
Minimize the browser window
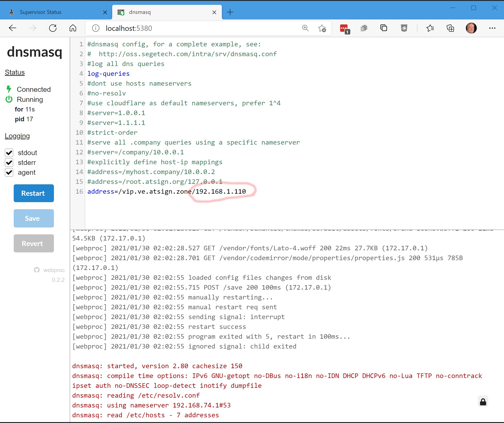click(x=453, y=8)
